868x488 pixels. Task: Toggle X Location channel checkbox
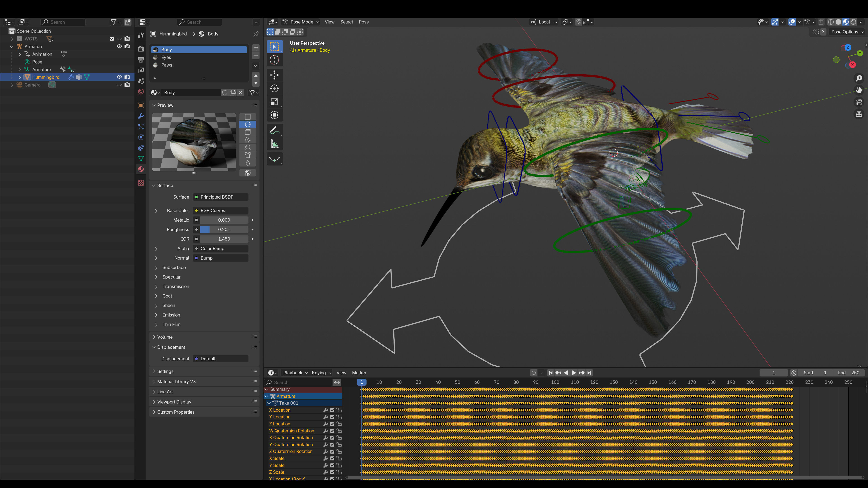tap(332, 410)
